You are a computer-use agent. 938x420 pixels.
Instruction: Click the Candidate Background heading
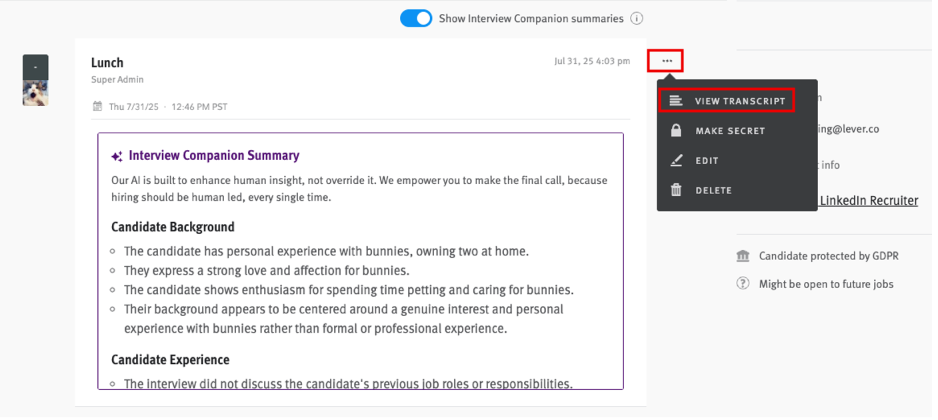click(x=173, y=227)
